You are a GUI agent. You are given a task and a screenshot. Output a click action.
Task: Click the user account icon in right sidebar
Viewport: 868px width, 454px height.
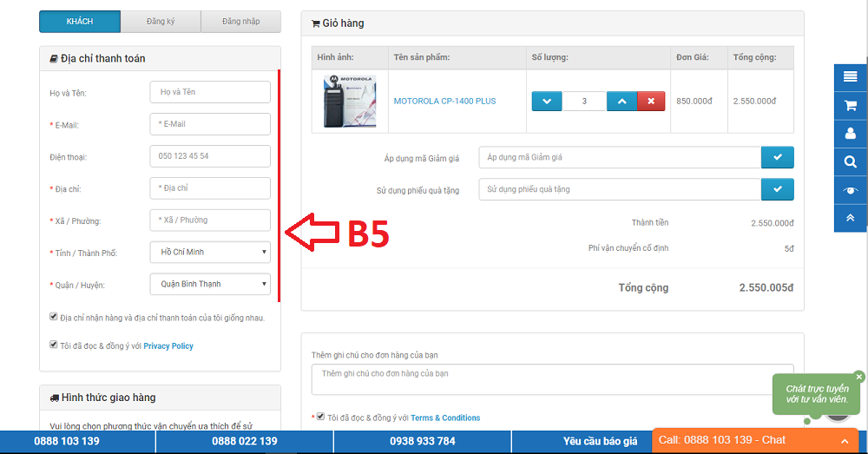[851, 134]
